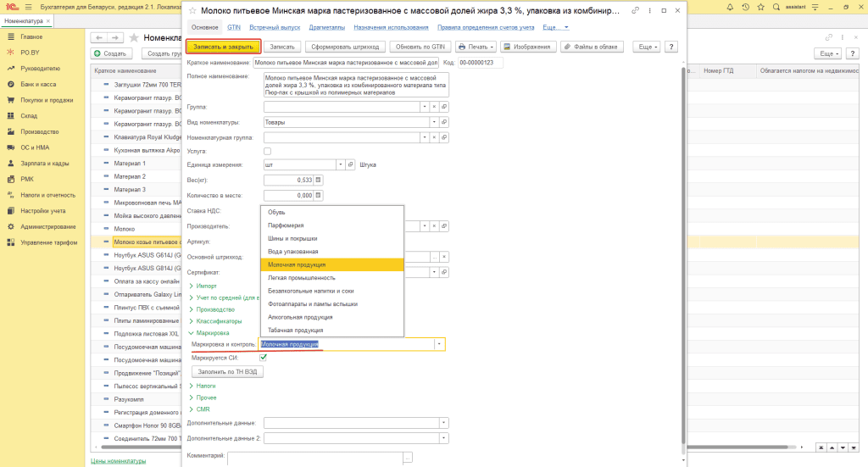This screenshot has height=467, width=868.
Task: Add this item to favorites with star icon
Action: coord(192,11)
